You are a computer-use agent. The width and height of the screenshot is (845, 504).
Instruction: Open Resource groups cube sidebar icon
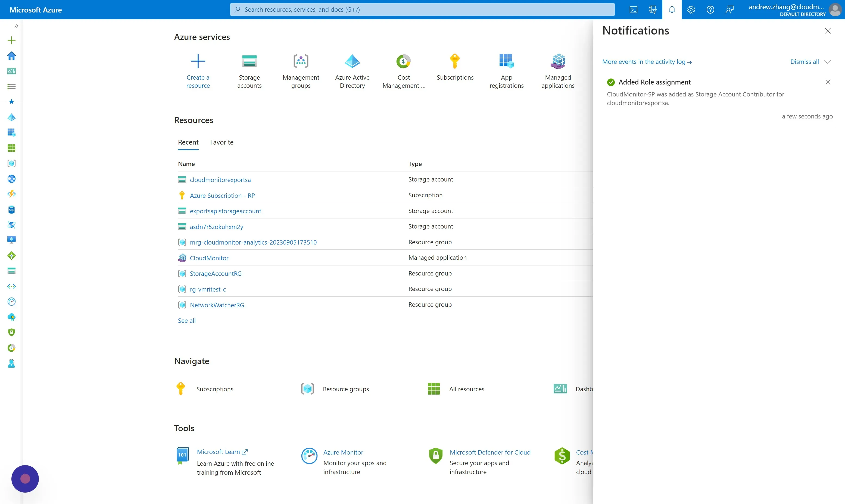click(11, 163)
